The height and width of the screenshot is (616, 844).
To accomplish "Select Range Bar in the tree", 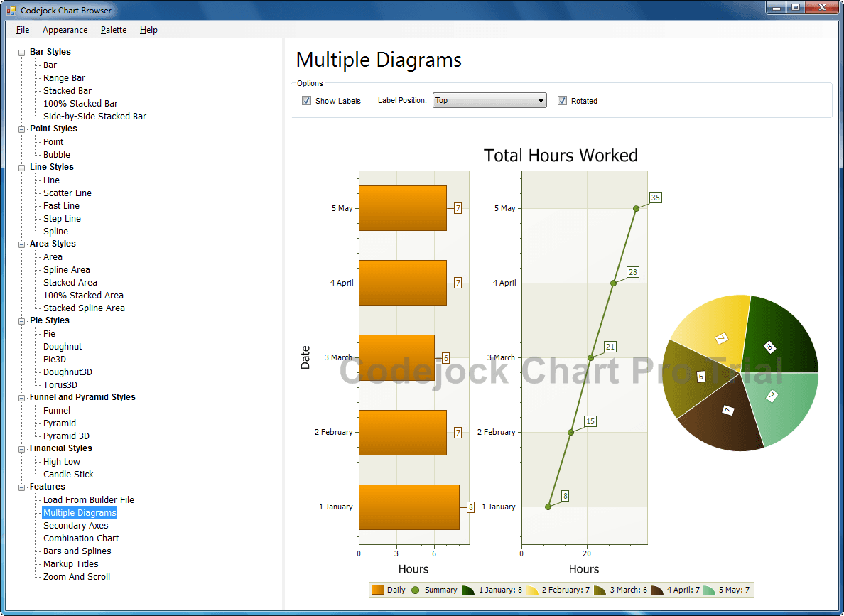I will pyautogui.click(x=64, y=78).
